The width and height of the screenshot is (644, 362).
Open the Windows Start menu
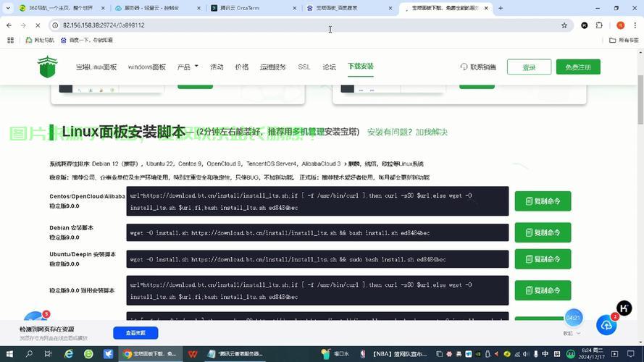pyautogui.click(x=9, y=354)
